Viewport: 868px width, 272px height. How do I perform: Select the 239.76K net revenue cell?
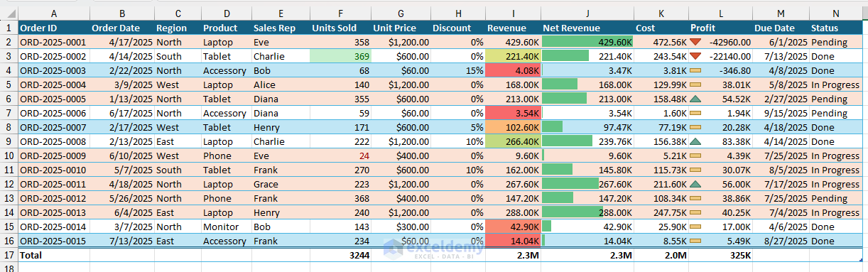(x=587, y=141)
